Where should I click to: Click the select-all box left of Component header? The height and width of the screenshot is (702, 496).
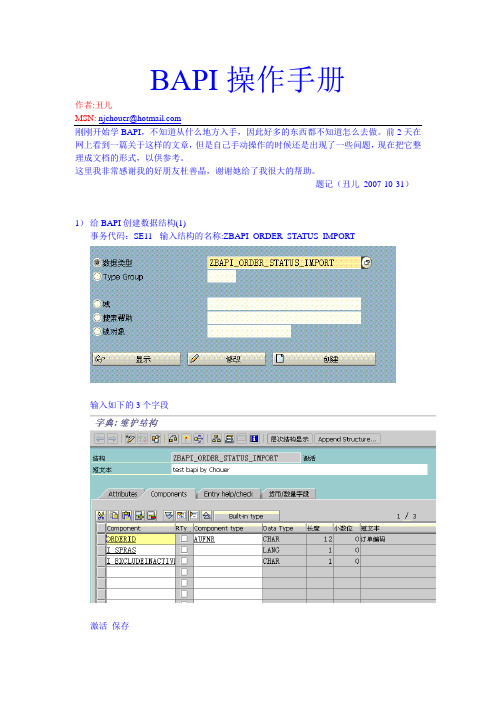click(101, 528)
